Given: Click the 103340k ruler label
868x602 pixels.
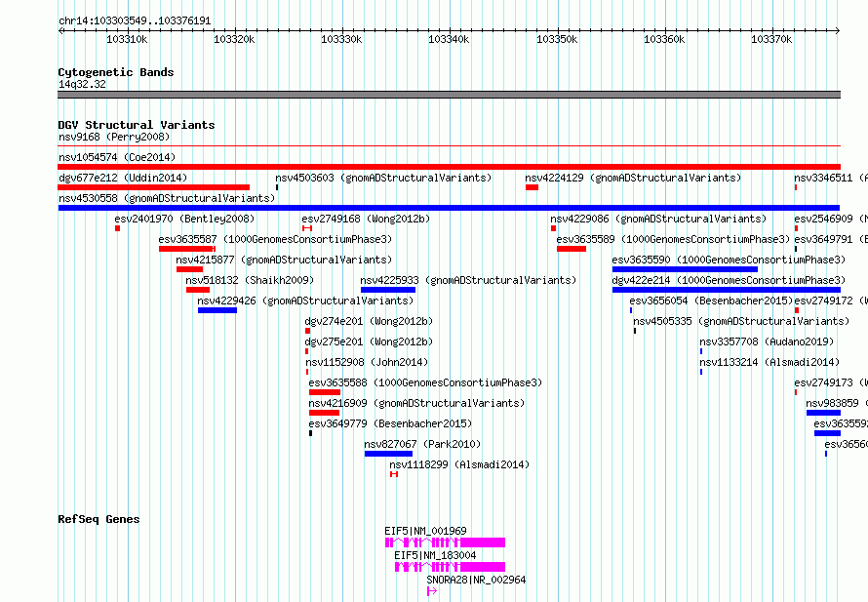Looking at the screenshot, I should 449,39.
